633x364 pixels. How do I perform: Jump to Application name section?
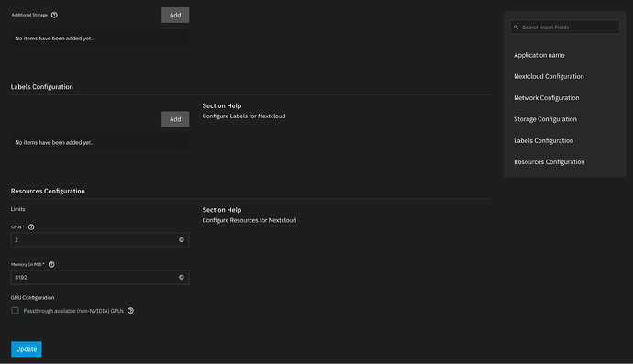point(539,55)
